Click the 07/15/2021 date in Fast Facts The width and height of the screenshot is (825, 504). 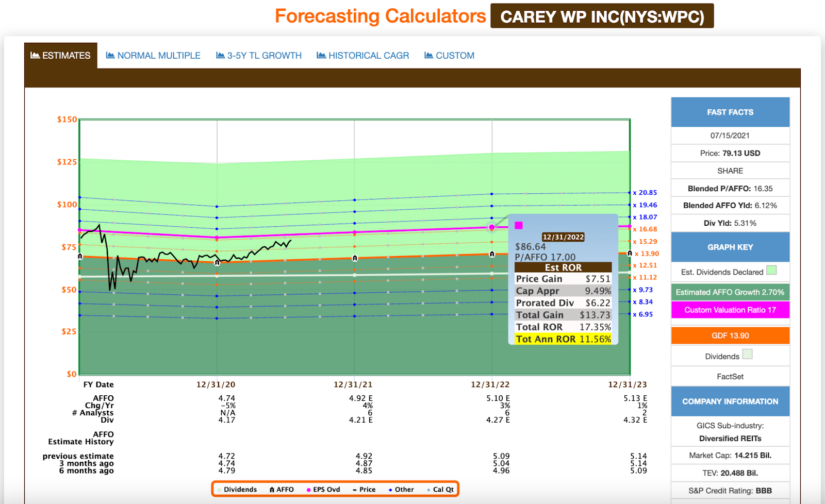coord(730,136)
